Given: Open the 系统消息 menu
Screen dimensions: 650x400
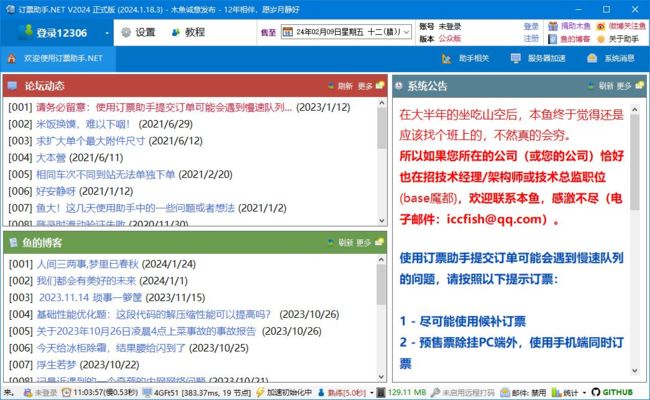Looking at the screenshot, I should [x=611, y=58].
